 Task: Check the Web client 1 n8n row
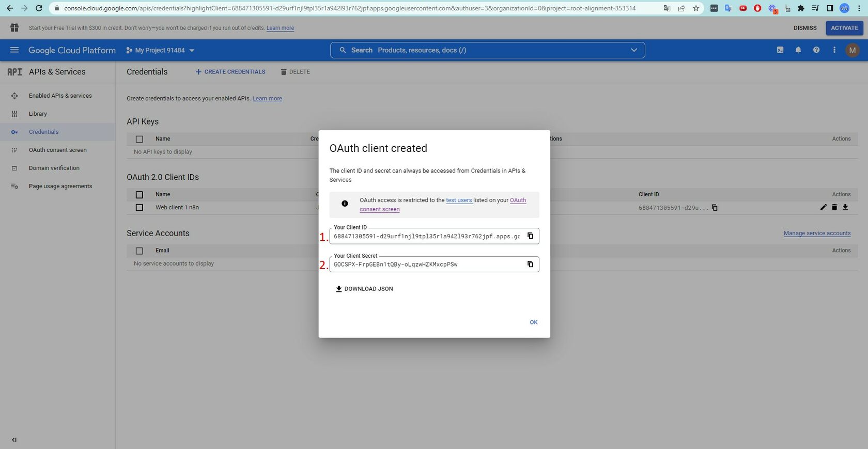coord(139,208)
